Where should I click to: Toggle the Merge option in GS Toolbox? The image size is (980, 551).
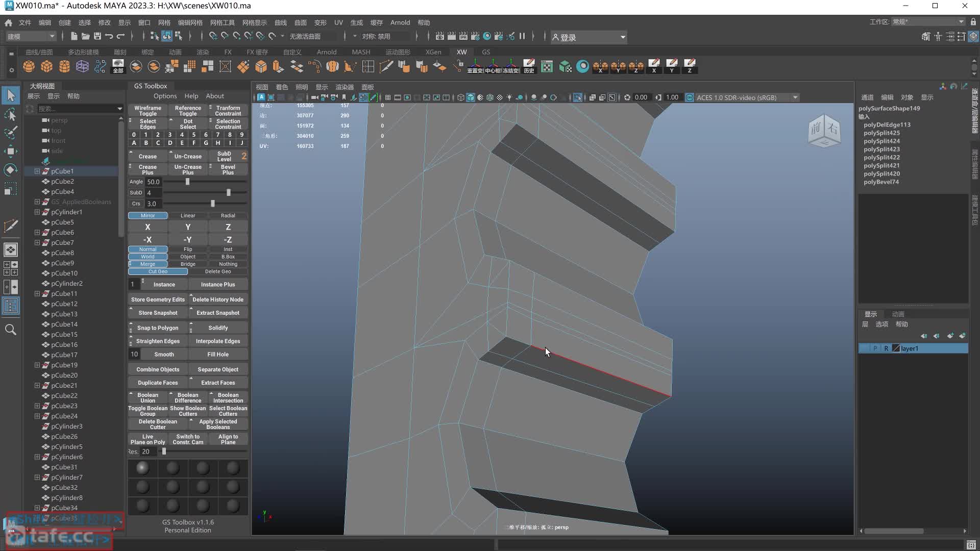148,264
